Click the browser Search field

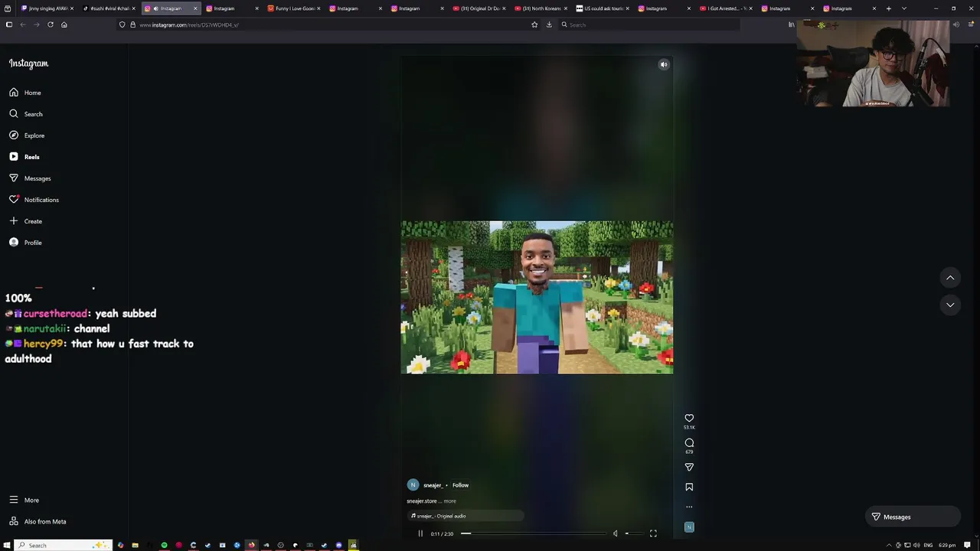point(649,24)
